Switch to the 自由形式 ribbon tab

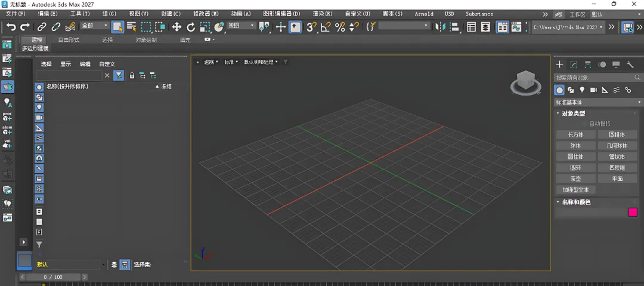[x=69, y=40]
